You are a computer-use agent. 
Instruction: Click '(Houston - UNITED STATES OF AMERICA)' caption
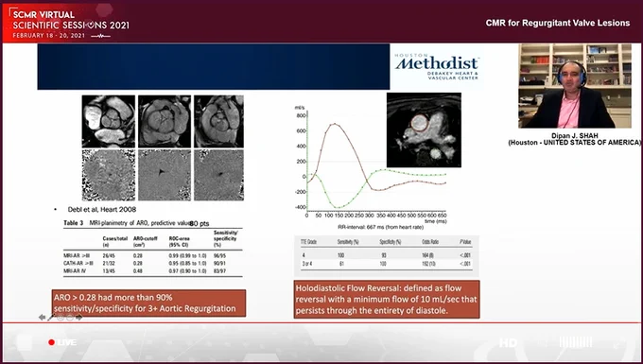pyautogui.click(x=574, y=142)
